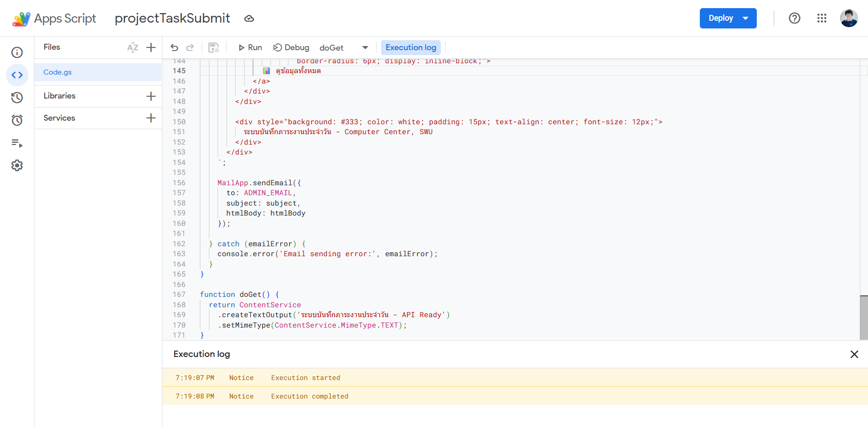
Task: Open the project history icon in sidebar
Action: tap(17, 98)
